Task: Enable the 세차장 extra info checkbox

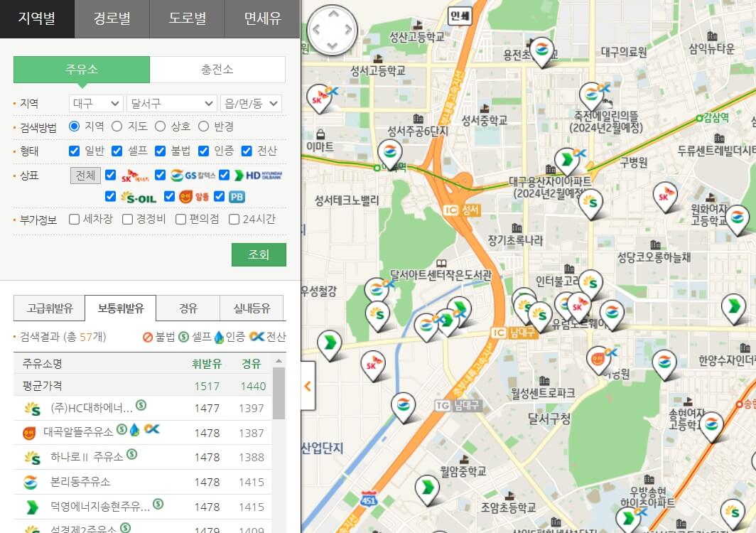Action: [x=74, y=219]
